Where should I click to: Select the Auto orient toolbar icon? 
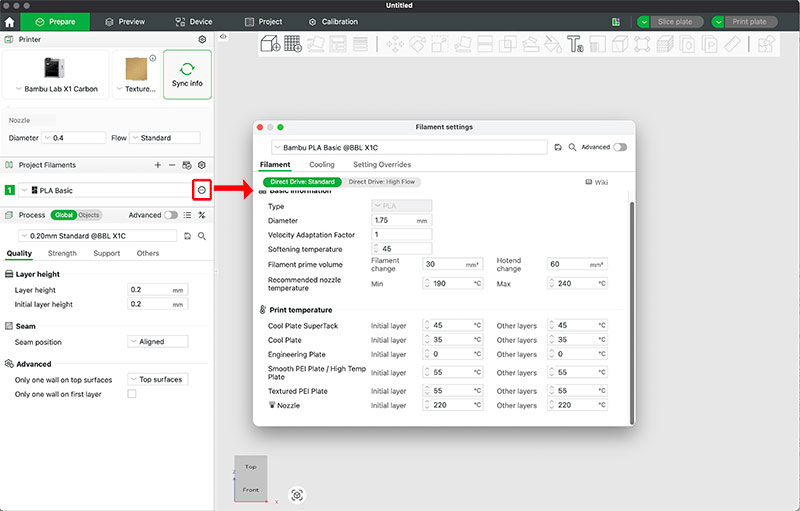pos(315,44)
